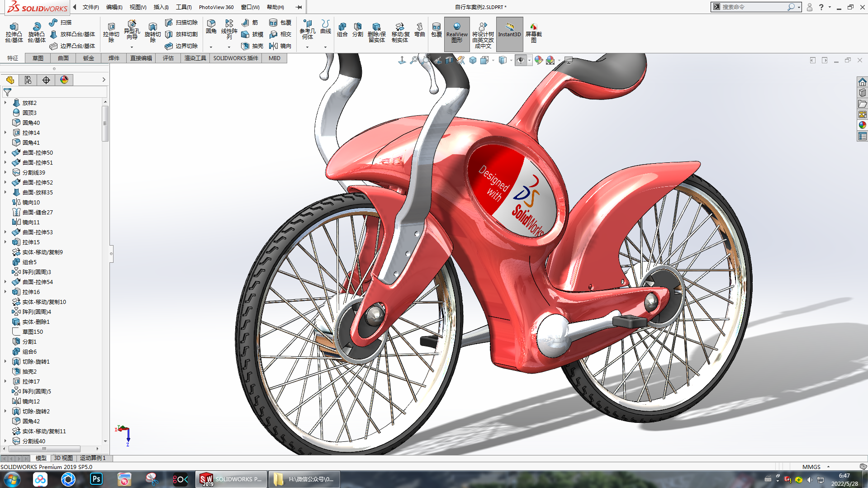
Task: Open the 线性阵列 pattern dropdown arrow
Action: (x=229, y=47)
